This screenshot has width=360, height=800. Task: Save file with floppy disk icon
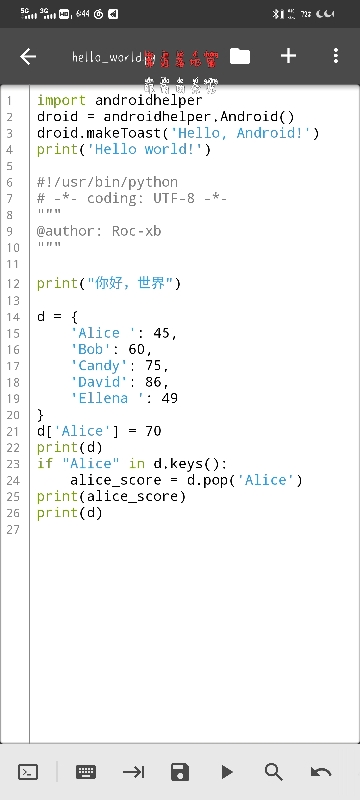tap(180, 772)
